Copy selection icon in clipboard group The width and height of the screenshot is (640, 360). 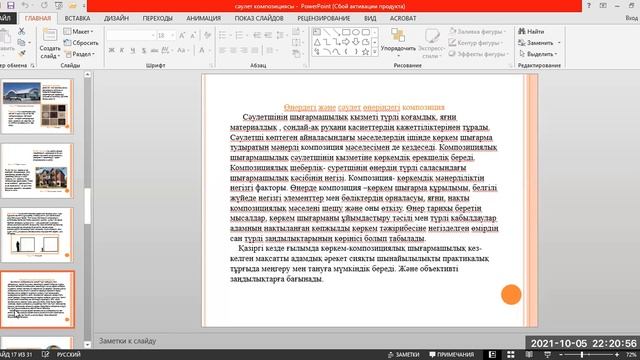21,42
